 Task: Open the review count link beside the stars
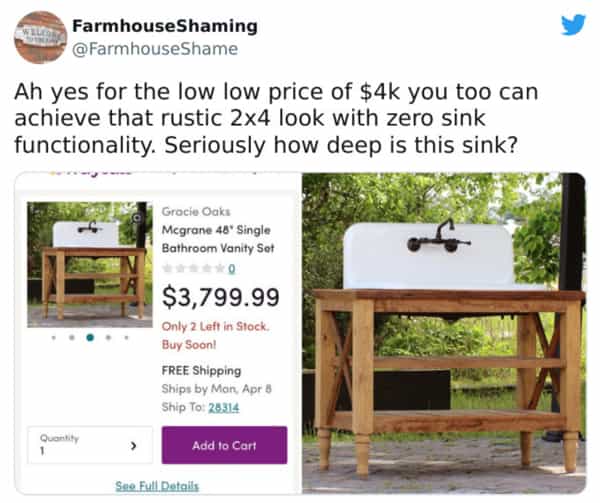[x=232, y=269]
